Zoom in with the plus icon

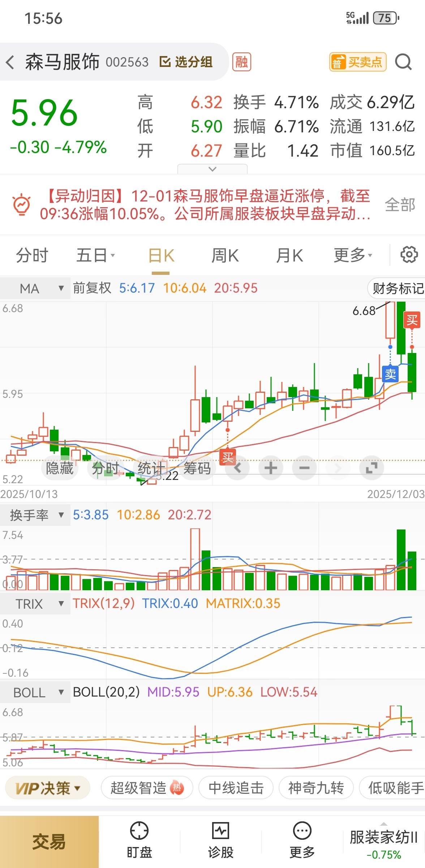[271, 468]
